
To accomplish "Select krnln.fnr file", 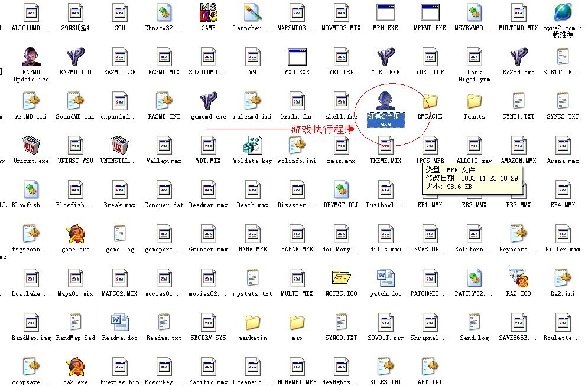I will (297, 101).
